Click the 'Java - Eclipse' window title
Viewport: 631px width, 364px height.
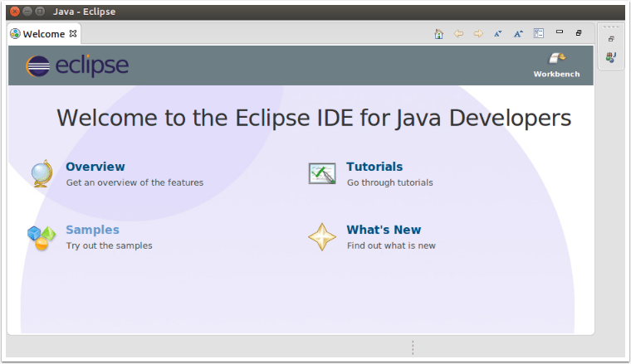(84, 12)
